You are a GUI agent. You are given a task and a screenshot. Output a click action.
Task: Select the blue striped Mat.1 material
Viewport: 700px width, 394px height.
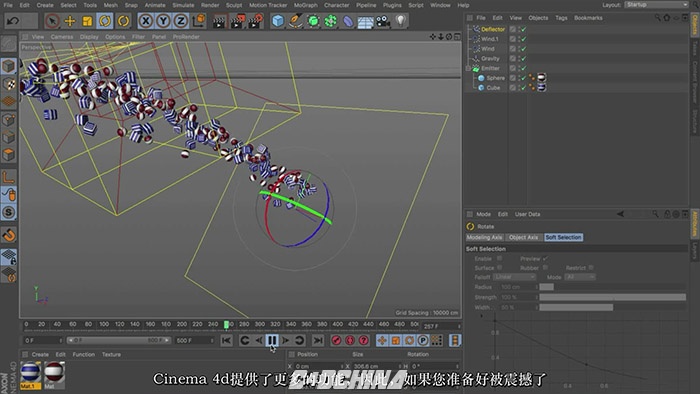tap(30, 374)
